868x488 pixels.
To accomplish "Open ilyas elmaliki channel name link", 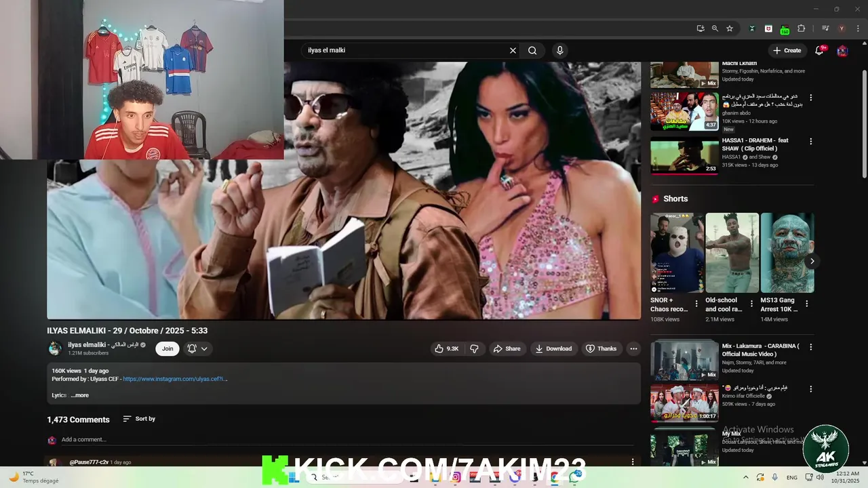I will [103, 344].
